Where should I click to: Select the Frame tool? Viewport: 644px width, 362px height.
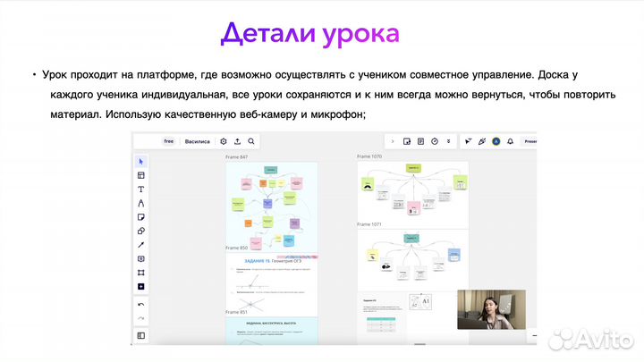tap(141, 273)
